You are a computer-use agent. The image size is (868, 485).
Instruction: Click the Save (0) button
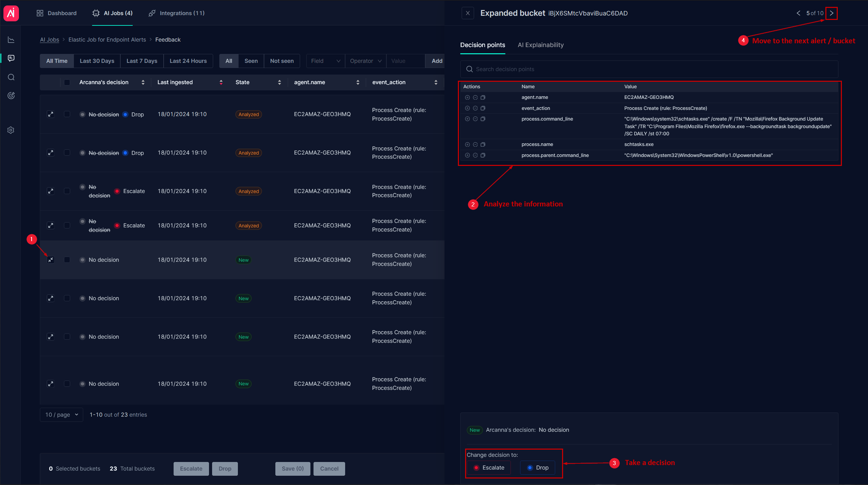click(x=293, y=469)
